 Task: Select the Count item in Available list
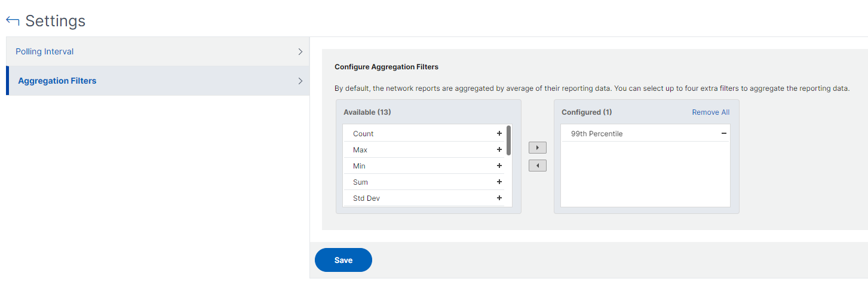pos(363,134)
